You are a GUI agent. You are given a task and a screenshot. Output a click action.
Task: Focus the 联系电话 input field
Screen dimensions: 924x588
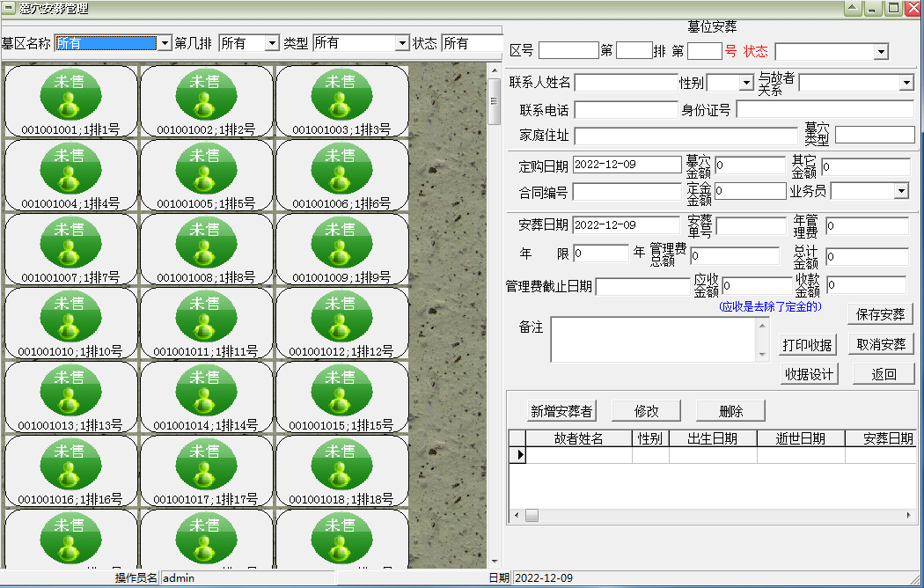[x=627, y=110]
